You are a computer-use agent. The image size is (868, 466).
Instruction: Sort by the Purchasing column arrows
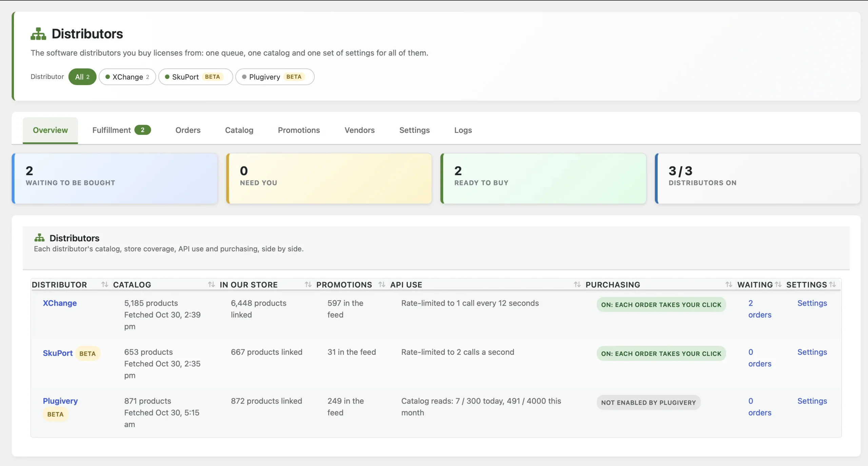729,285
